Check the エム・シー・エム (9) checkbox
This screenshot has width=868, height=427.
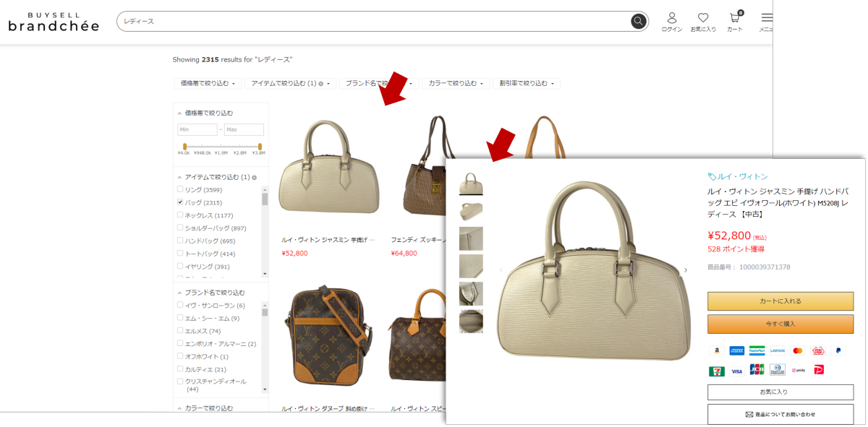[180, 318]
